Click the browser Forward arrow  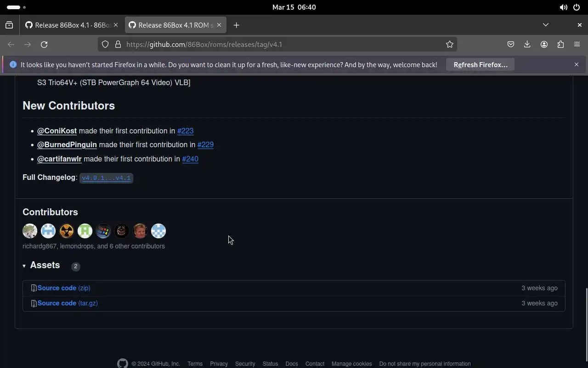click(28, 45)
